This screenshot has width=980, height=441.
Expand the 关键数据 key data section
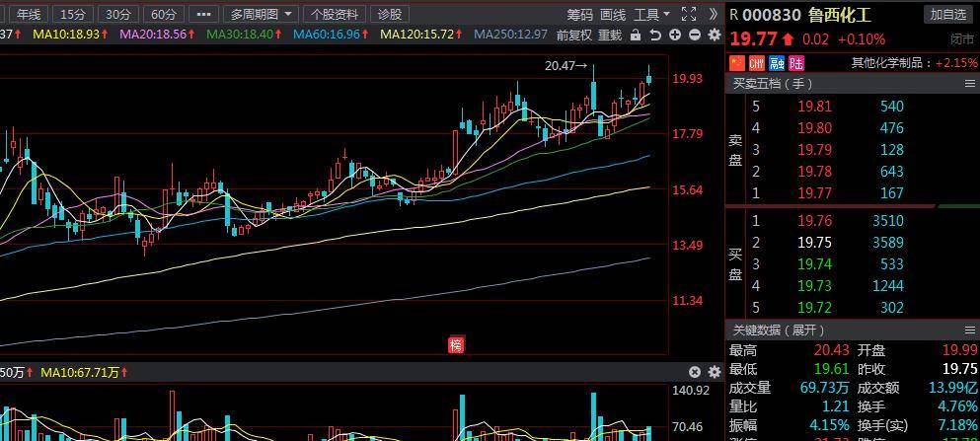coord(777,330)
